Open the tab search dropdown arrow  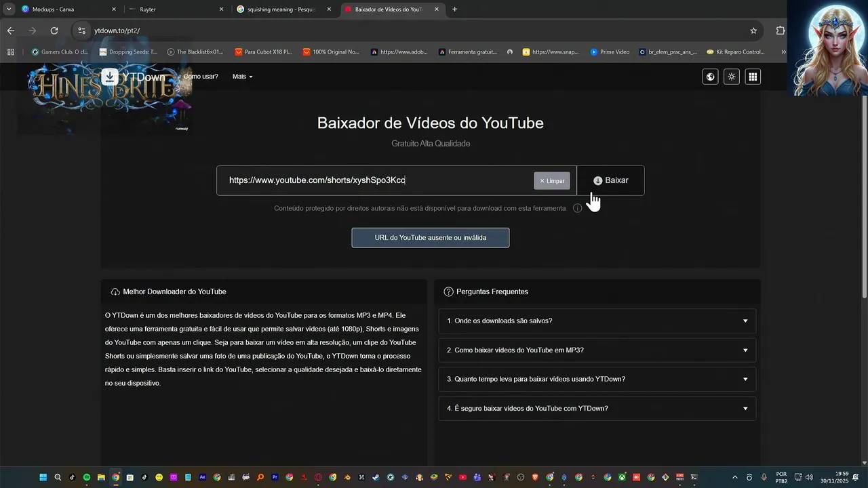click(x=9, y=9)
